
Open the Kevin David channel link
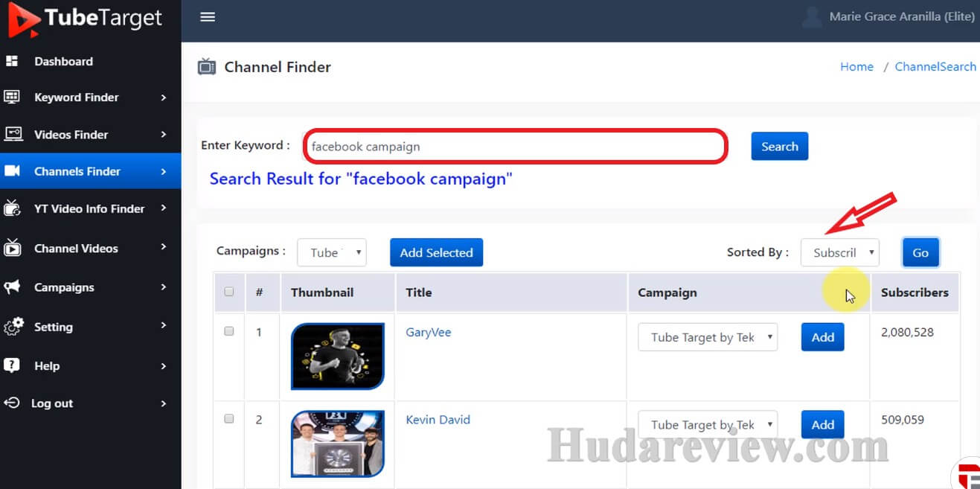click(x=438, y=420)
